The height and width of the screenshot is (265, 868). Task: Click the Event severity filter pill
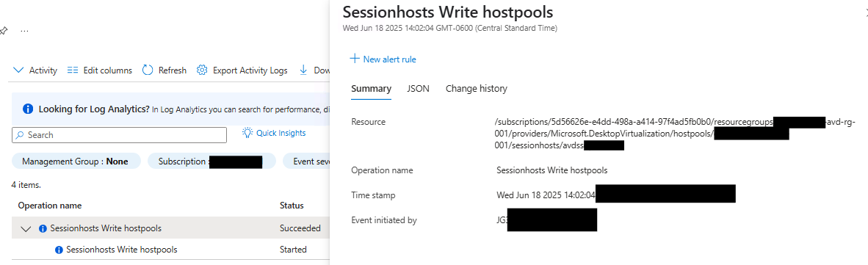tap(306, 161)
